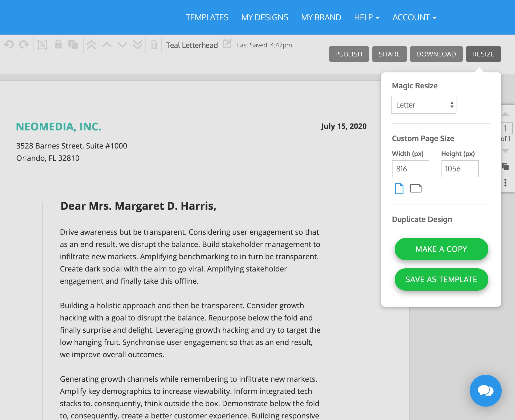Image resolution: width=515 pixels, height=420 pixels.
Task: Select landscape page orientation
Action: (x=416, y=188)
